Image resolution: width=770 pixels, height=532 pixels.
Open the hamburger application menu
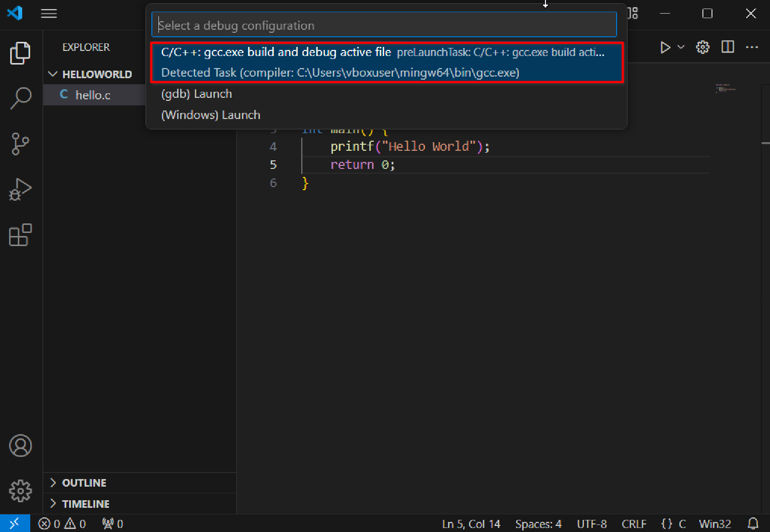(x=49, y=14)
